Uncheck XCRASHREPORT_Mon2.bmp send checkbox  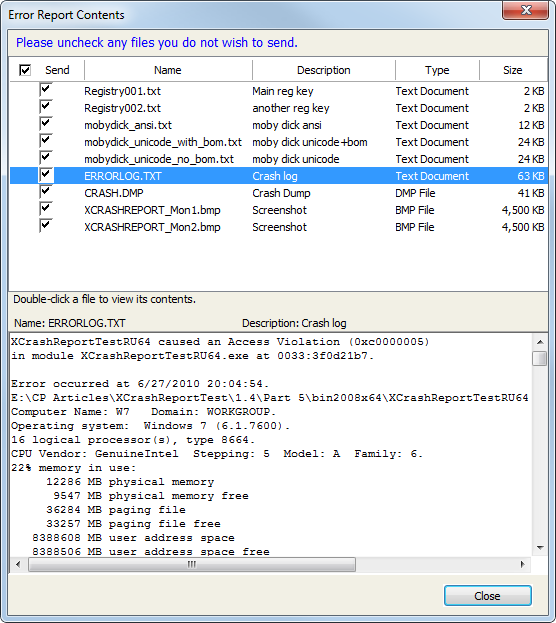pos(46,226)
